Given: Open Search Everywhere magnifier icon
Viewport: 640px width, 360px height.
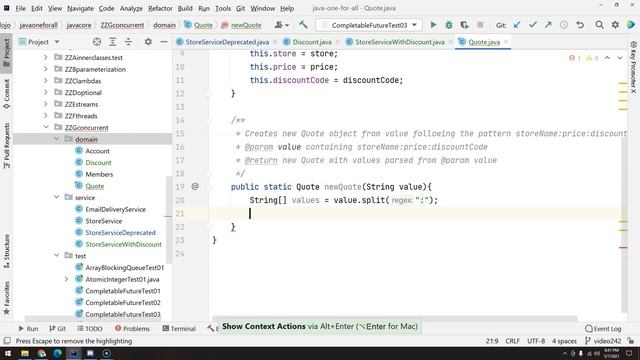Looking at the screenshot, I should tap(599, 25).
